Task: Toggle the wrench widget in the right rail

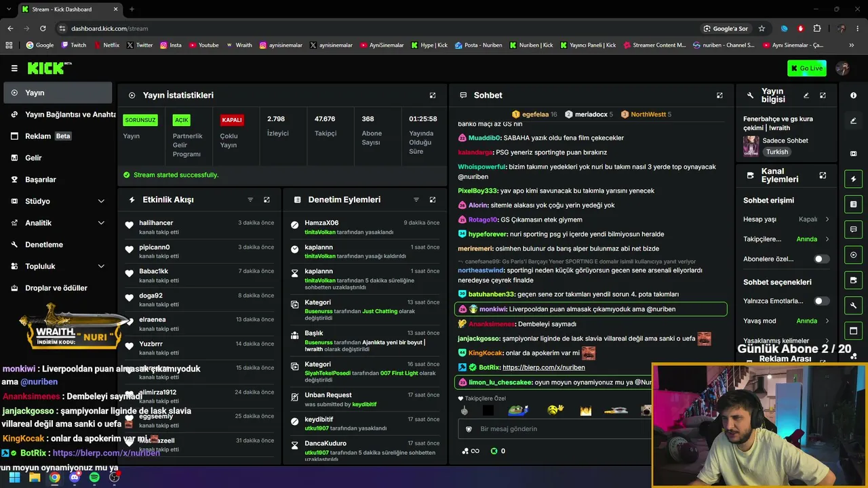Action: point(854,306)
